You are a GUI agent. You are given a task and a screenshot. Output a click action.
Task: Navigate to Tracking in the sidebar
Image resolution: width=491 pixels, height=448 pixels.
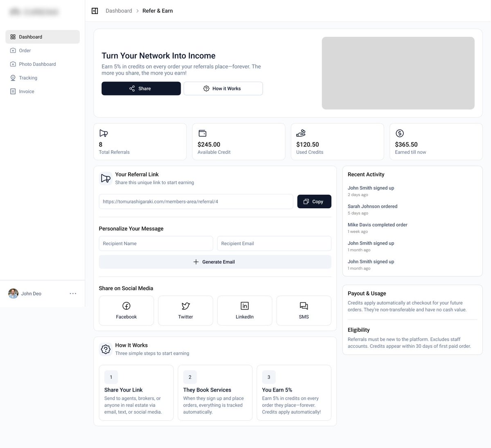43,78
